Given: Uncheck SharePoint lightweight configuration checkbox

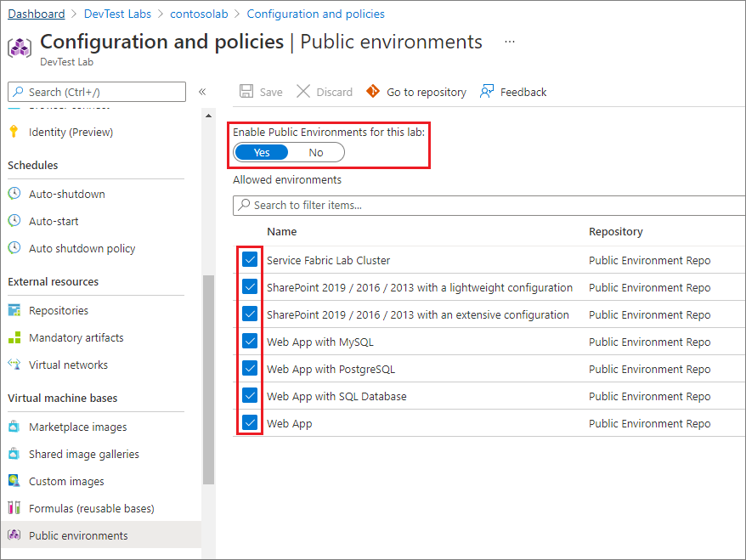Looking at the screenshot, I should tap(250, 286).
